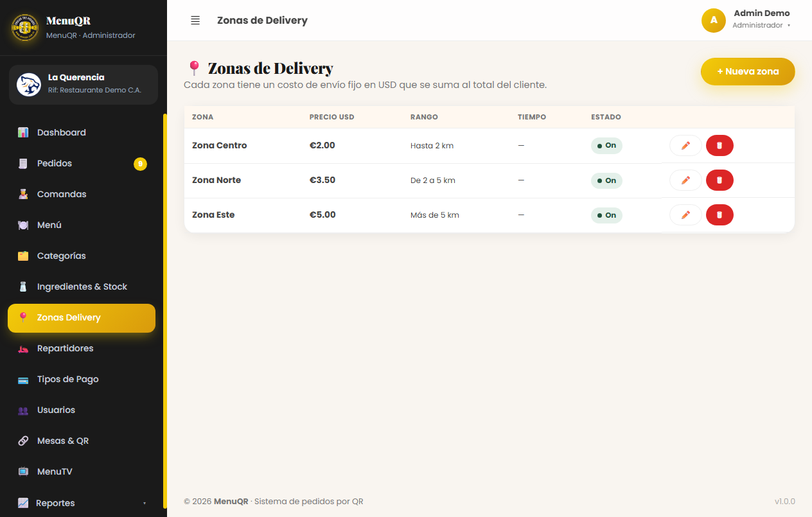
Task: Click the €3.50 price cell
Action: point(322,180)
